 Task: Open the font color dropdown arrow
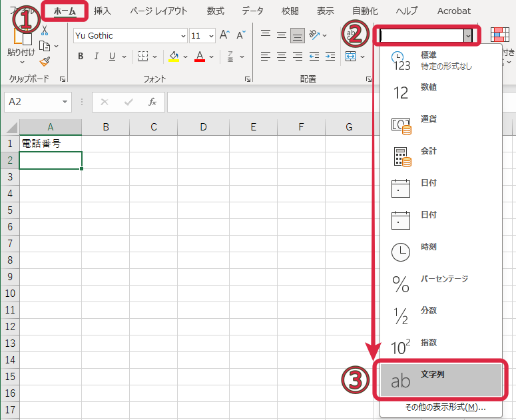click(211, 57)
